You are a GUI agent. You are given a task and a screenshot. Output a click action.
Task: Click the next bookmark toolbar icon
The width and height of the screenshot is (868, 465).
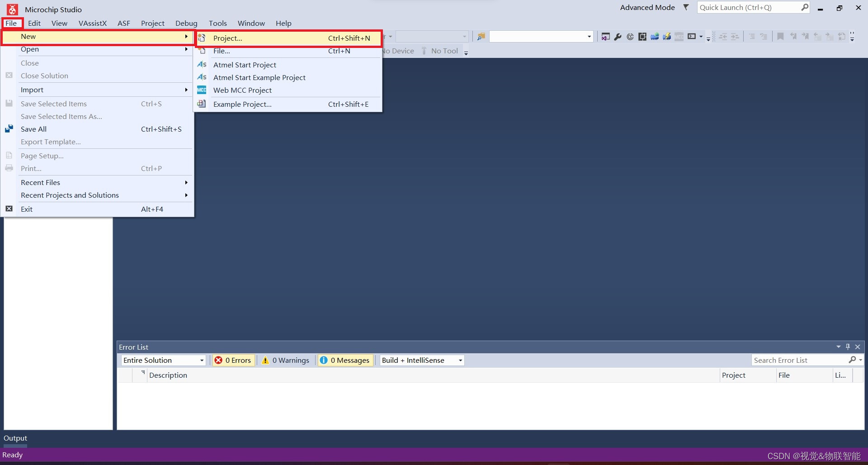[x=805, y=37]
